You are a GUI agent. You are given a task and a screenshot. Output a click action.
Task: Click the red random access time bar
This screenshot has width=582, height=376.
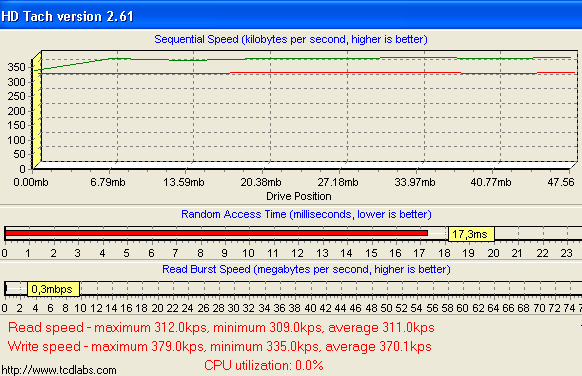[216, 233]
